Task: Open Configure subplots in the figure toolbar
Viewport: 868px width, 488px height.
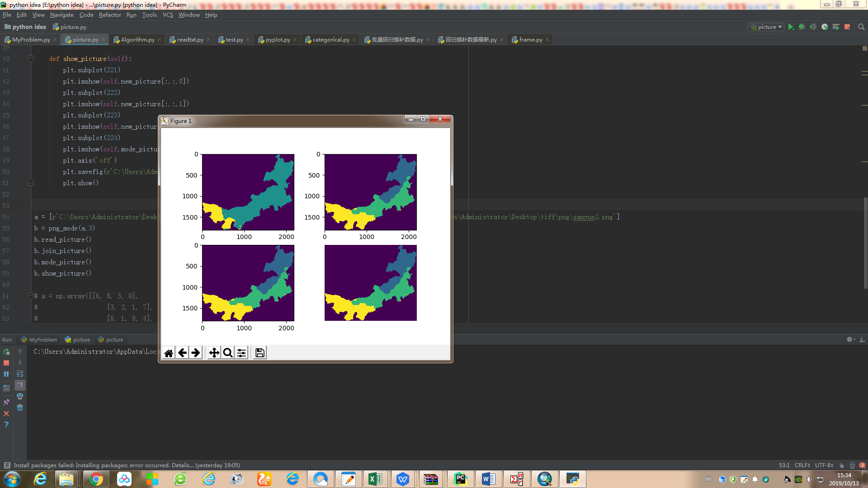Action: [242, 353]
